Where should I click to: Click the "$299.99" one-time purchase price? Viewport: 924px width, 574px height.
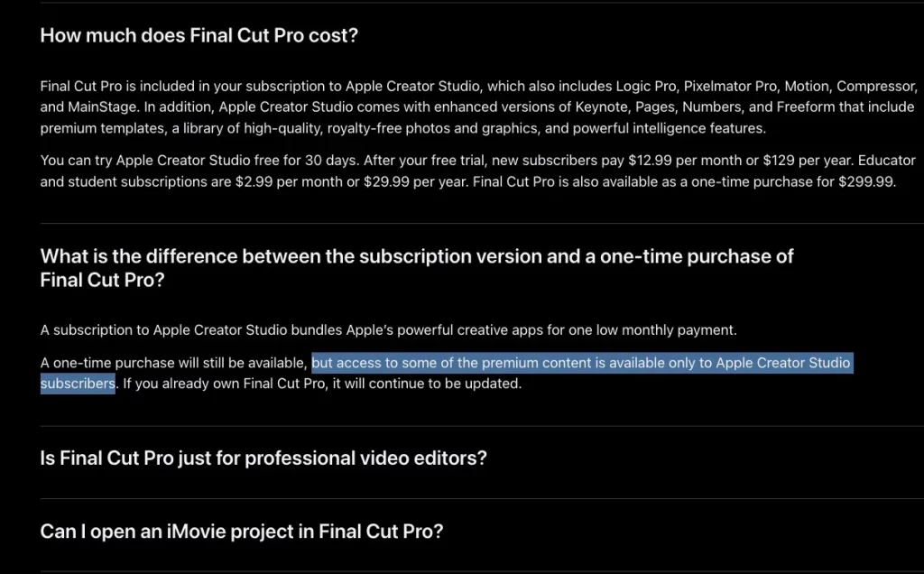tap(866, 181)
